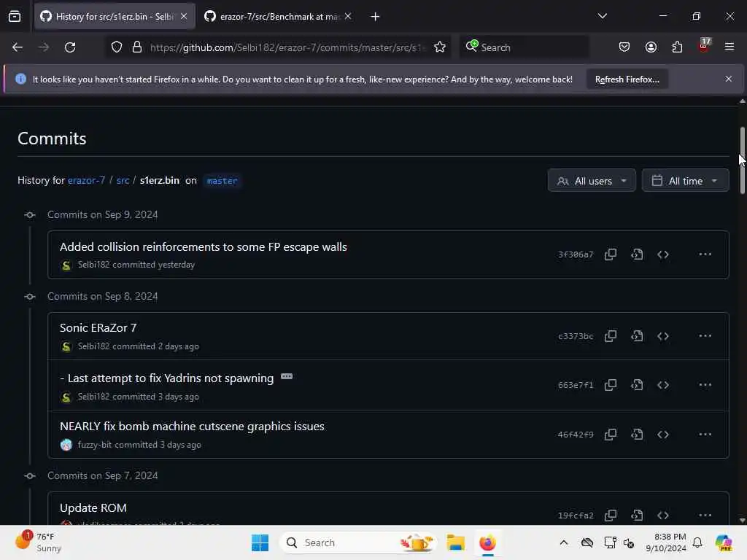The image size is (747, 560).
Task: Open more options for Sonic ERaZor 7 commit
Action: pyautogui.click(x=705, y=336)
